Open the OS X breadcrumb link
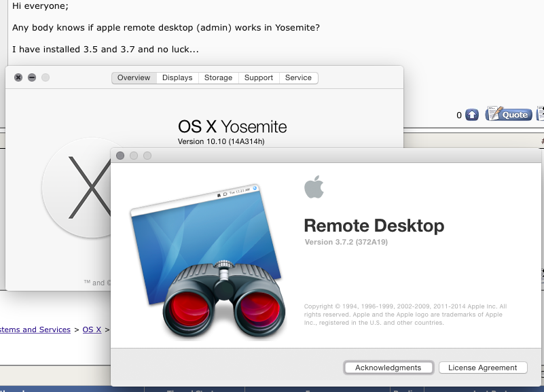The height and width of the screenshot is (392, 544). (x=92, y=329)
